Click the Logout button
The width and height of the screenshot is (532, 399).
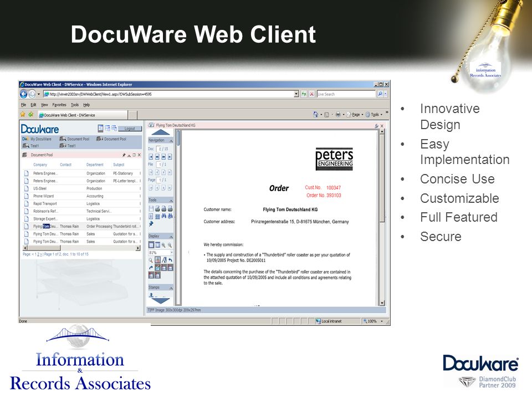click(130, 129)
